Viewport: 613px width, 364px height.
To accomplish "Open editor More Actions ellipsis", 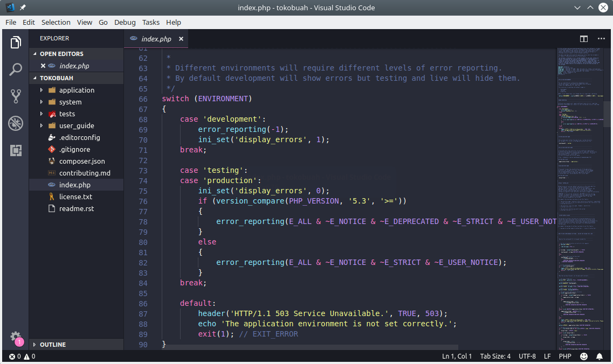I will point(601,39).
